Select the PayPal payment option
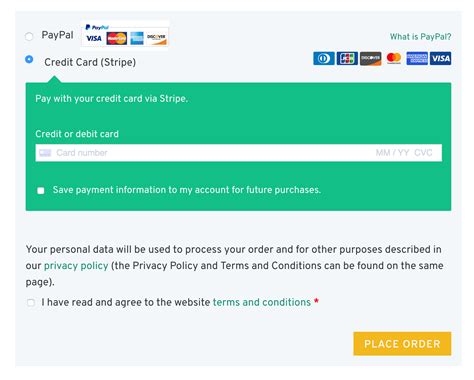 click(x=29, y=36)
